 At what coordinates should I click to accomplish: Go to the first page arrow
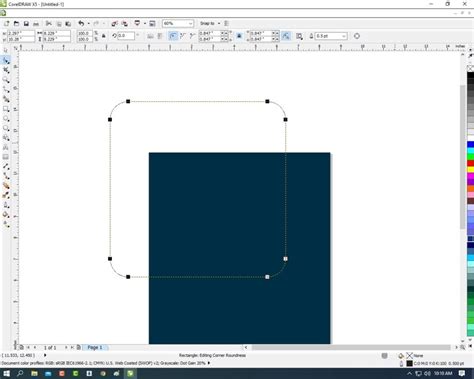pos(28,347)
